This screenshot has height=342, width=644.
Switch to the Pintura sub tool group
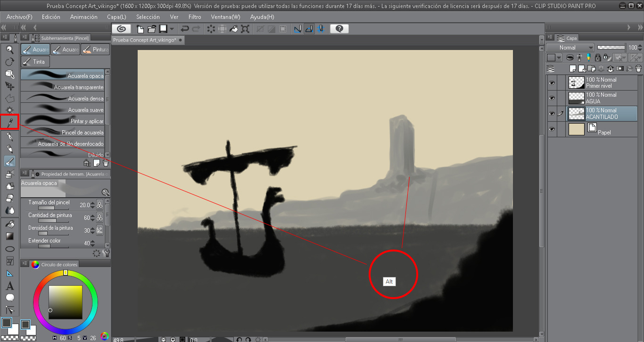point(95,50)
